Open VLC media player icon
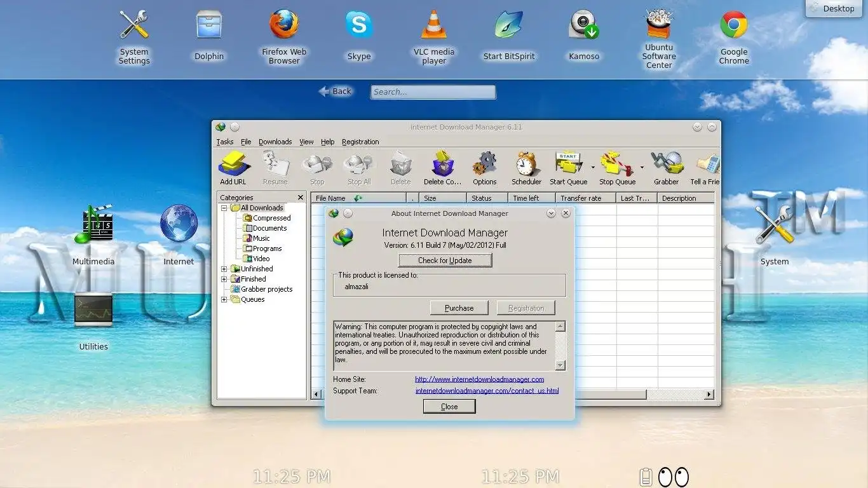The image size is (868, 488). (434, 25)
